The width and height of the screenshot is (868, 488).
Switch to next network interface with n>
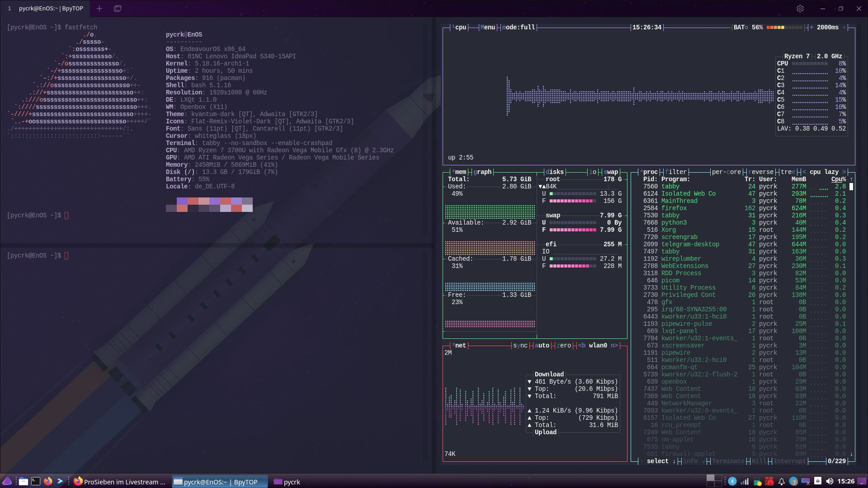[614, 346]
